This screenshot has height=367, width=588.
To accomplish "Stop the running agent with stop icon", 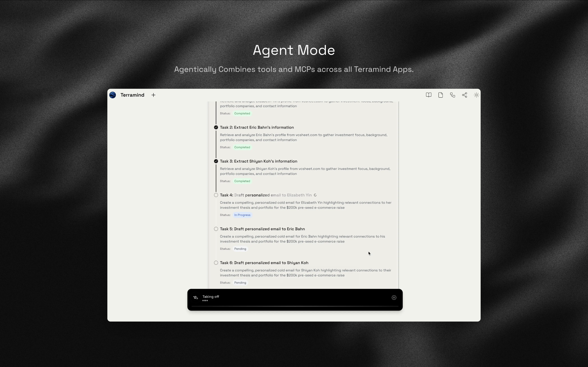I will [x=394, y=297].
